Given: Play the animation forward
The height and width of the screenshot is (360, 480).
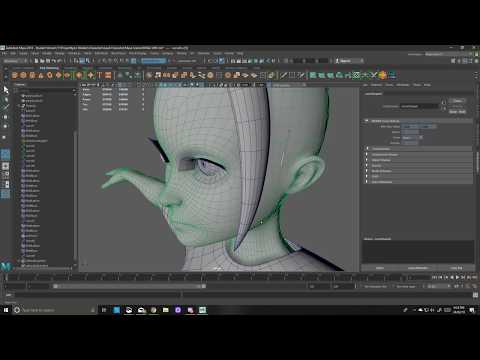Looking at the screenshot, I should coord(458,277).
